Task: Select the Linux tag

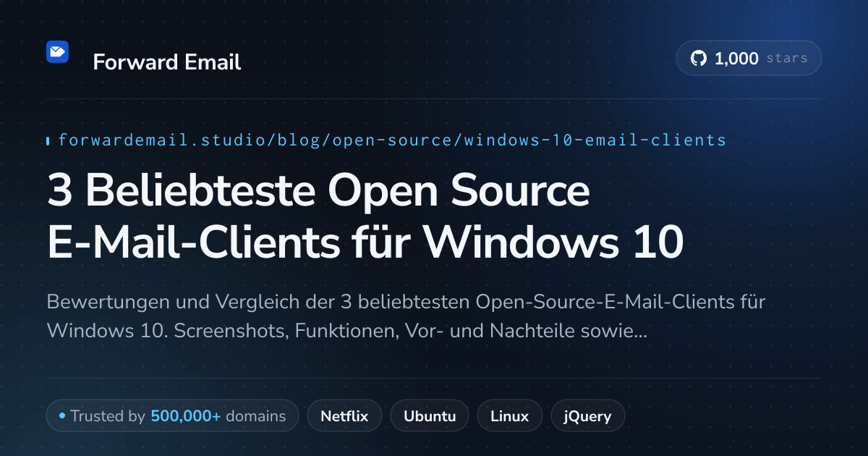Action: (509, 416)
